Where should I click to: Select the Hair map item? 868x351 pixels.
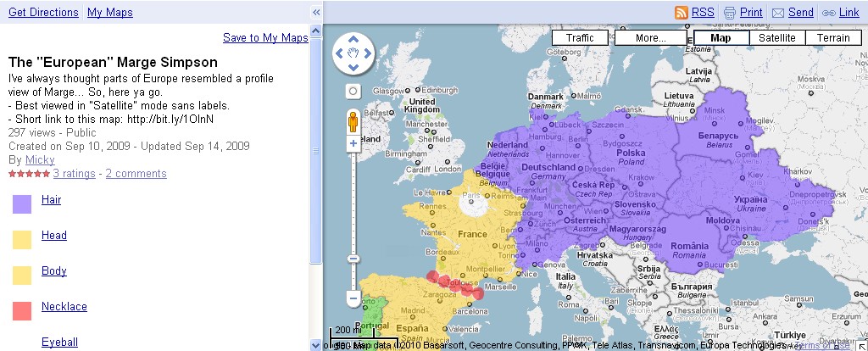tap(51, 200)
